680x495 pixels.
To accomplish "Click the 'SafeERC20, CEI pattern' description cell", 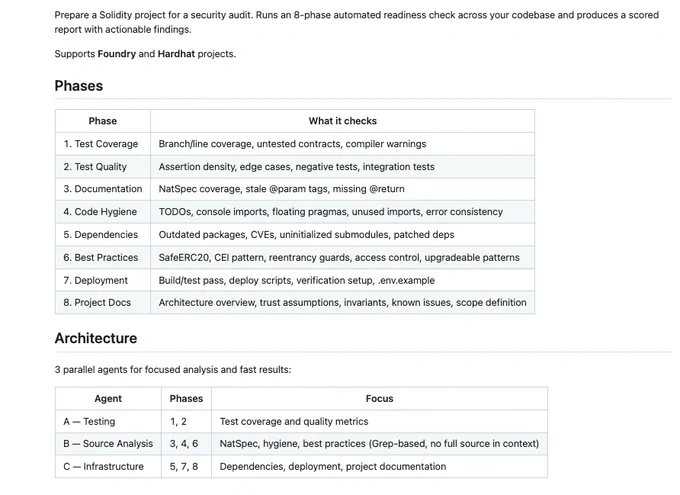I will pyautogui.click(x=343, y=257).
